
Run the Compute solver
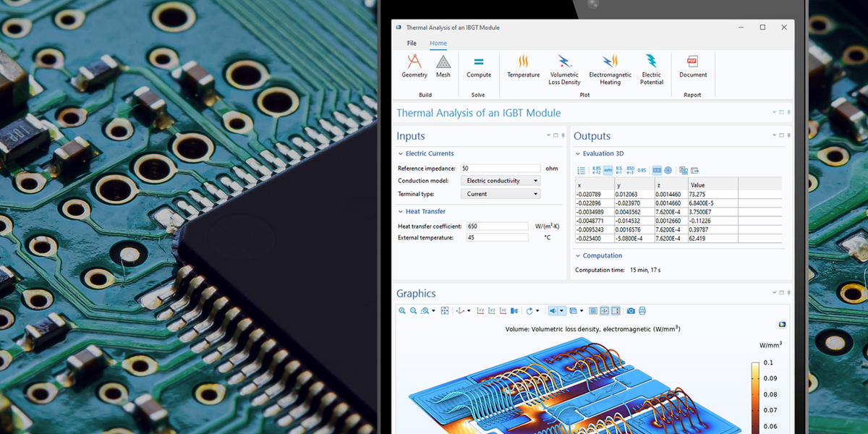click(x=478, y=65)
